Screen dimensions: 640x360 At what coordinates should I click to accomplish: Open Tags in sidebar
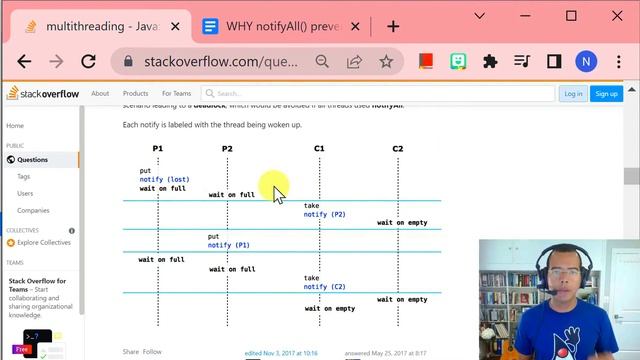click(x=23, y=176)
